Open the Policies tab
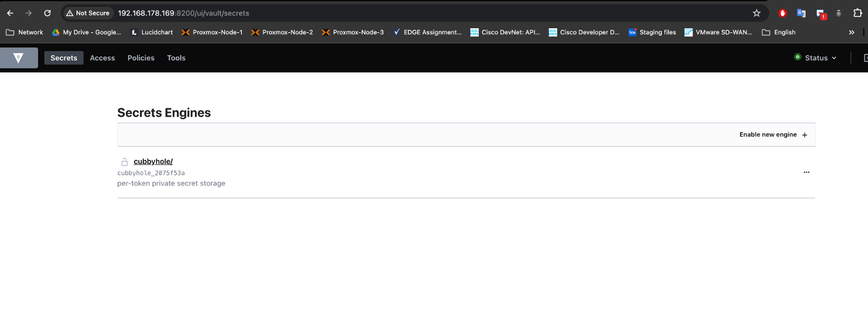Viewport: 868px width, 331px height. pyautogui.click(x=141, y=58)
